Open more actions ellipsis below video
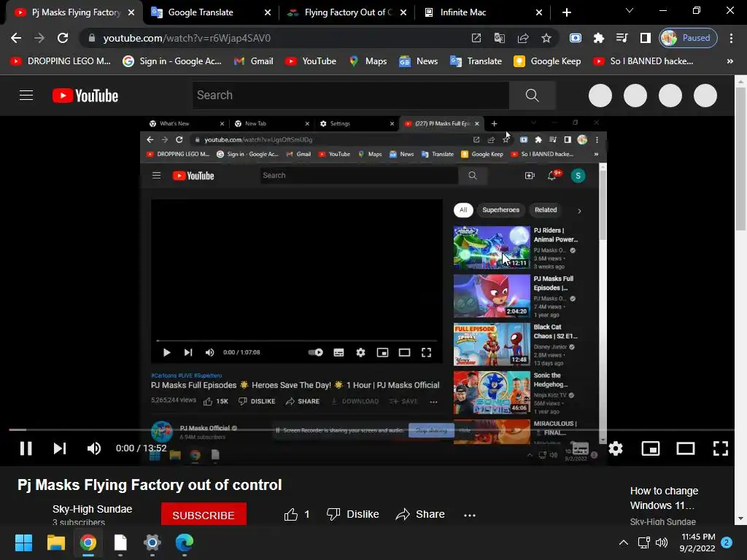 point(470,515)
